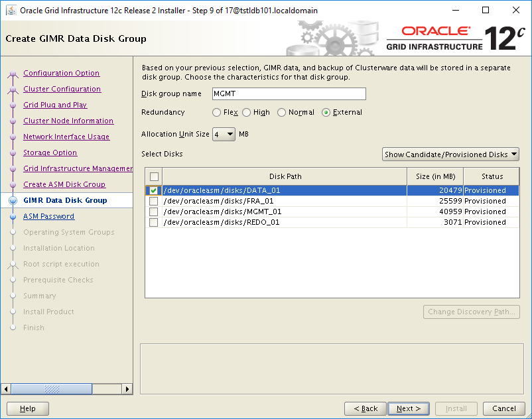This screenshot has width=532, height=419.
Task: Select the GIMR Data Disk Group step
Action: [65, 200]
